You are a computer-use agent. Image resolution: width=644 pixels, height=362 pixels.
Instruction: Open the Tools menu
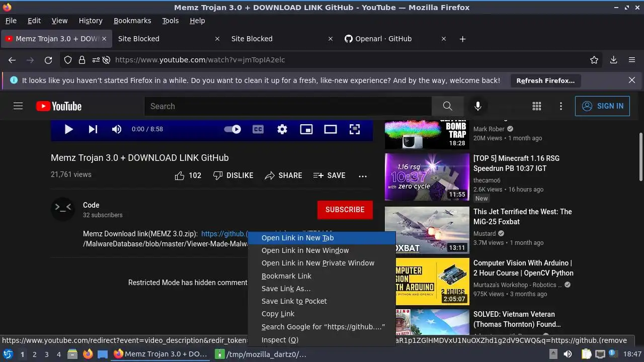click(x=170, y=21)
